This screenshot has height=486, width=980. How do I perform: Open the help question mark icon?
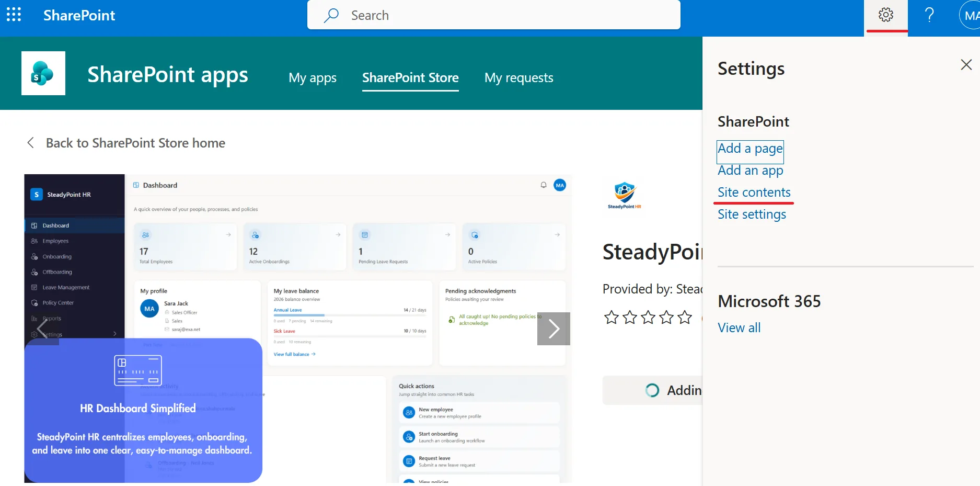pyautogui.click(x=929, y=15)
